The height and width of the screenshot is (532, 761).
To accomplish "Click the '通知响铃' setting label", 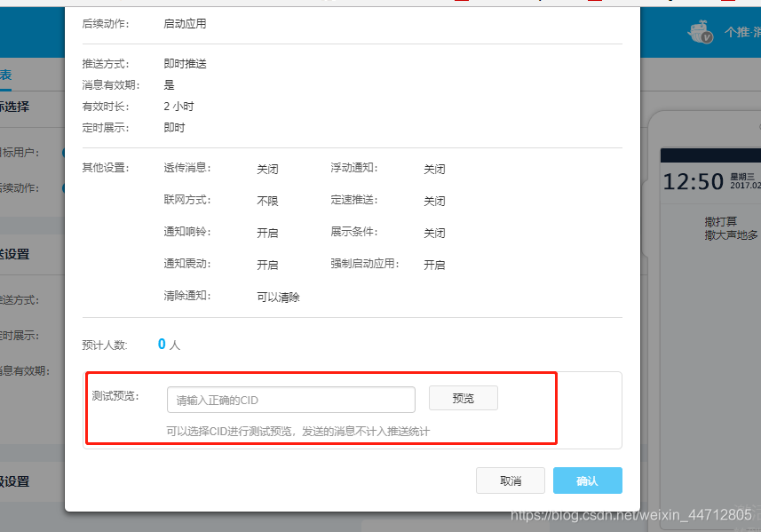I will pos(186,232).
